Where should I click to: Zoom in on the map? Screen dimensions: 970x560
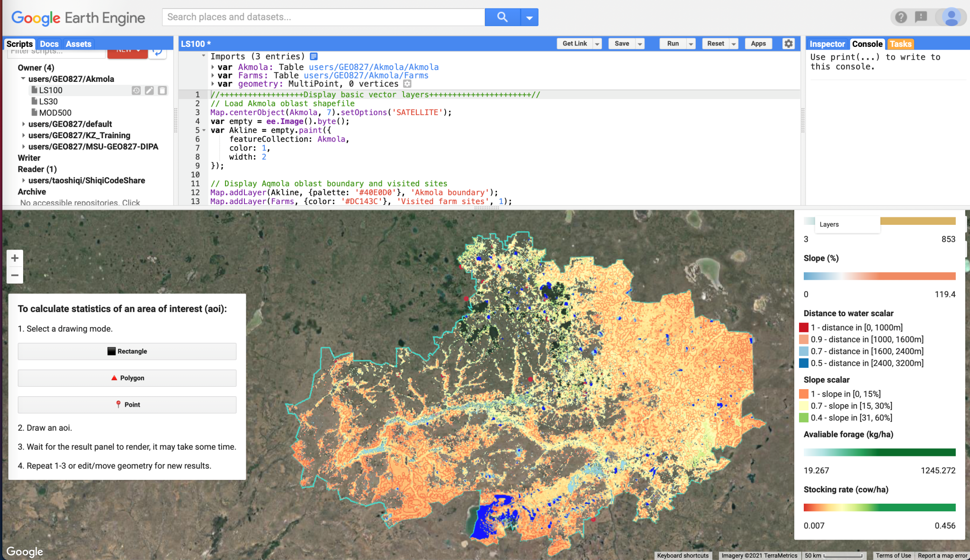[x=15, y=258]
